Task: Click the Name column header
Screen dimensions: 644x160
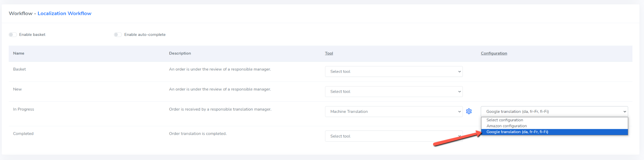Action: tap(19, 53)
